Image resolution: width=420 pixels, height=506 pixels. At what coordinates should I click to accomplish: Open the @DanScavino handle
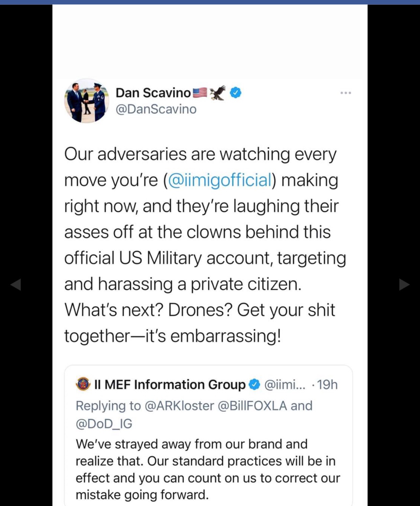156,109
